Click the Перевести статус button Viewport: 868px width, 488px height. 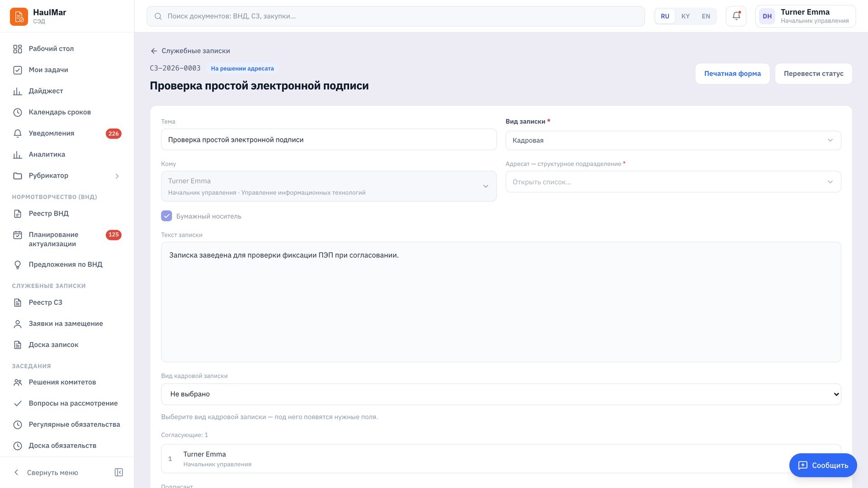pos(813,74)
